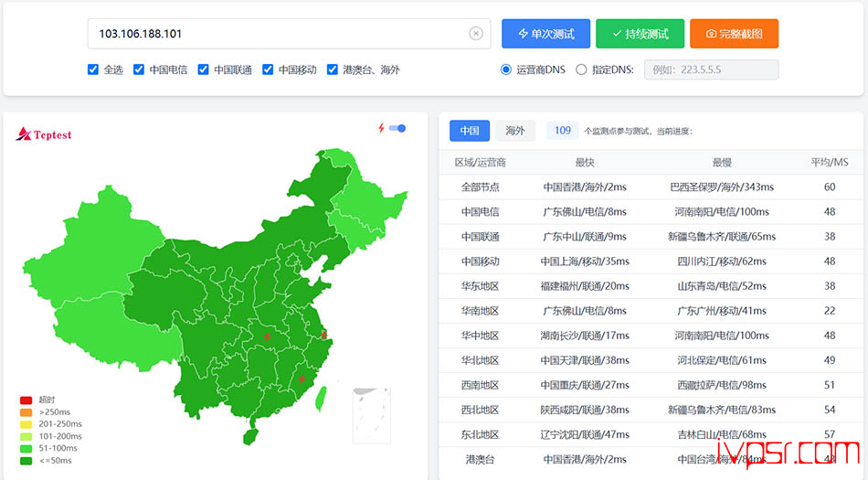Uncheck the 港澳台、海外 checkbox
Screen dimensions: 868x480
tap(333, 69)
